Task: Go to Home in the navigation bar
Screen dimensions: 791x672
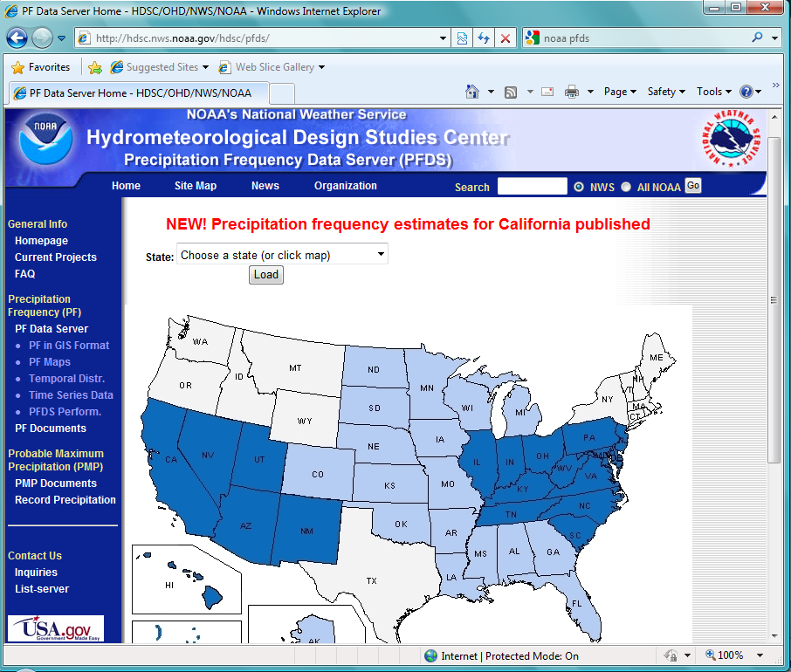Action: click(126, 186)
